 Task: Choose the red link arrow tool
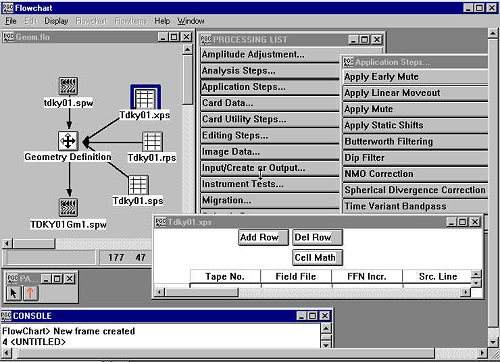click(30, 293)
